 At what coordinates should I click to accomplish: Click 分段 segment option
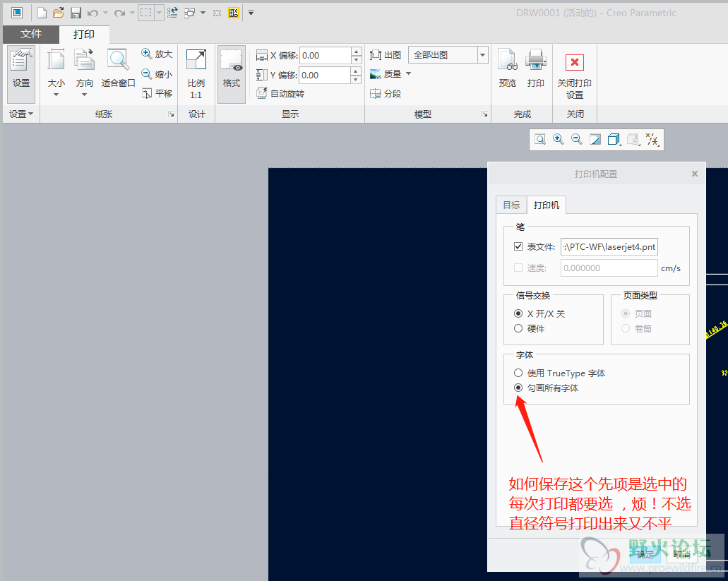pos(386,94)
